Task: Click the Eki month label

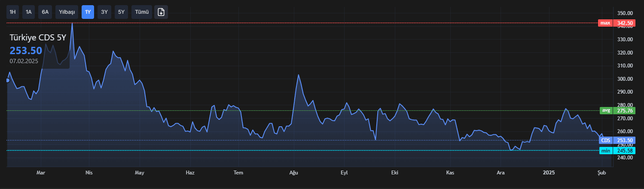Action: pos(395,173)
